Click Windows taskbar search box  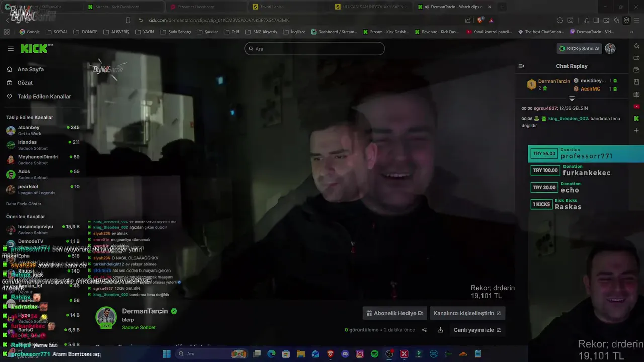point(211,354)
